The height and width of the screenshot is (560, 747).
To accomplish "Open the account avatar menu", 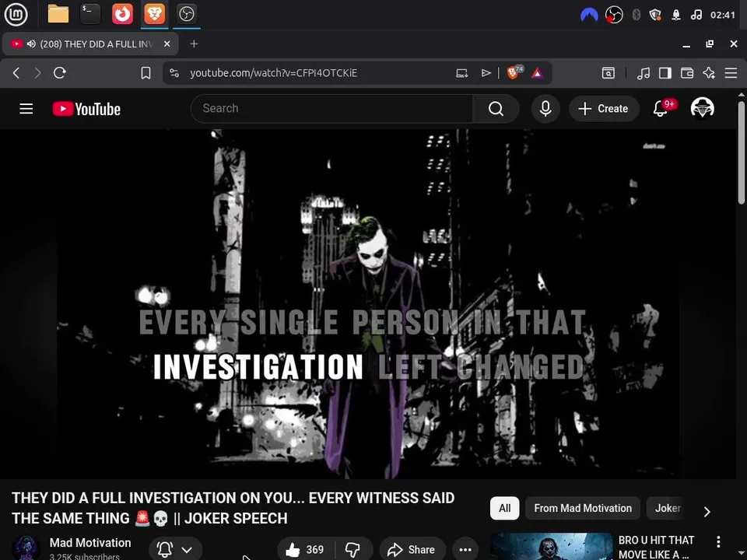I will pyautogui.click(x=702, y=108).
